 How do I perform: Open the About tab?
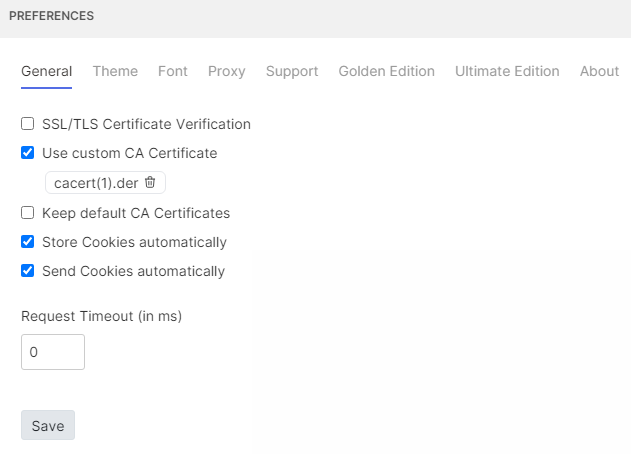pos(599,71)
